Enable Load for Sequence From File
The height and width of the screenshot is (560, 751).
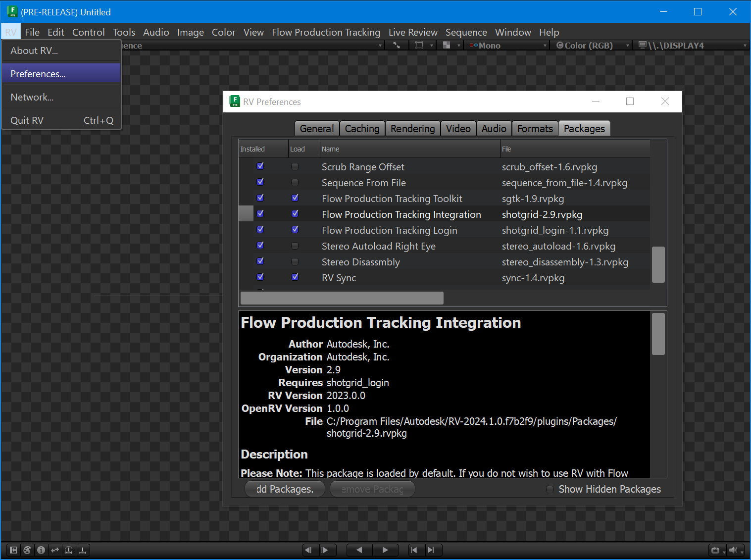coord(295,183)
